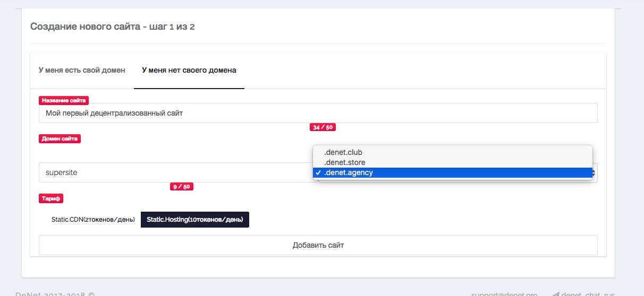Select the Static.CDN tariff option
644x296 pixels.
point(89,220)
